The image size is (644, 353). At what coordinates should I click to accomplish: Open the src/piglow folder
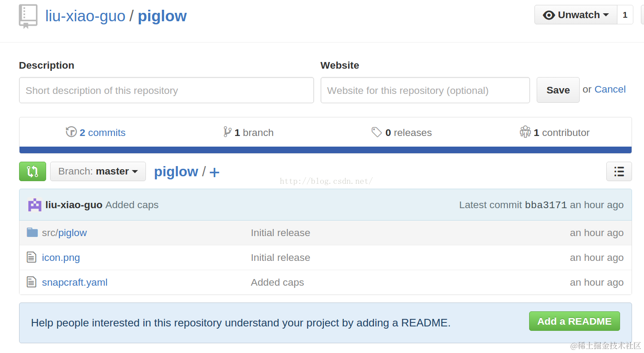64,233
